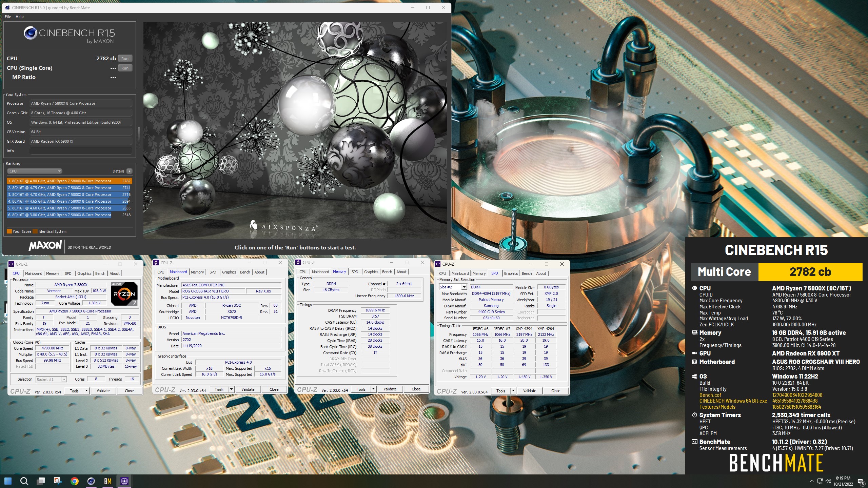Click the Maxon logo at the panel bottom
868x488 pixels.
click(x=45, y=245)
